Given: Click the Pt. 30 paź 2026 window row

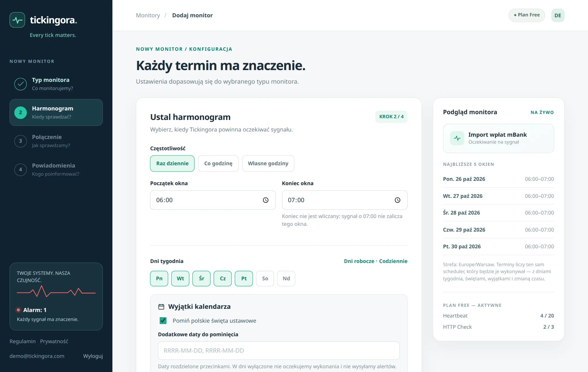Looking at the screenshot, I should (498, 247).
